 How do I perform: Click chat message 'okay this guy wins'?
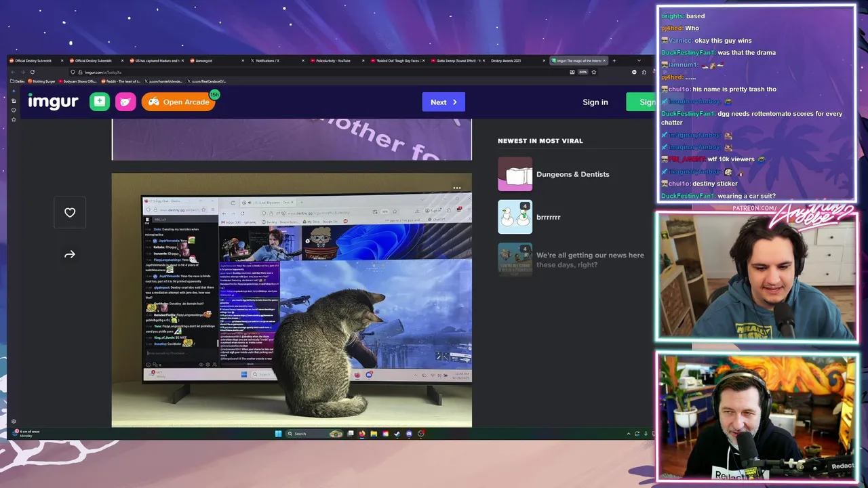[724, 41]
